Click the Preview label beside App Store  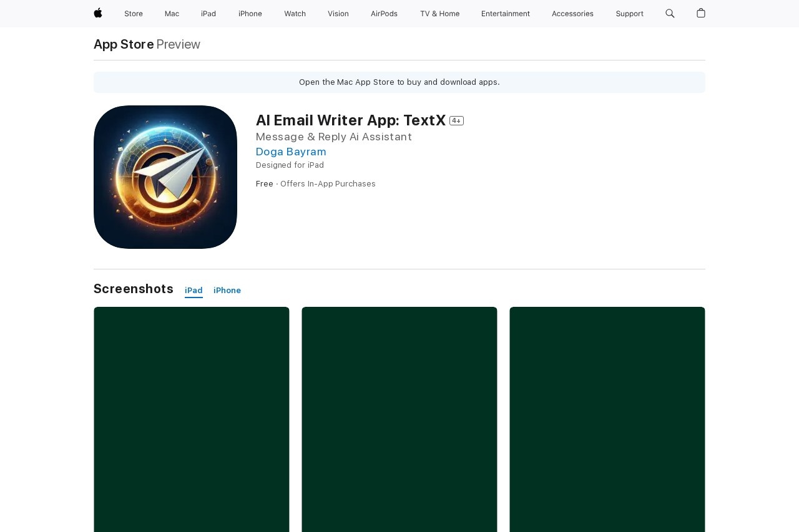coord(179,44)
